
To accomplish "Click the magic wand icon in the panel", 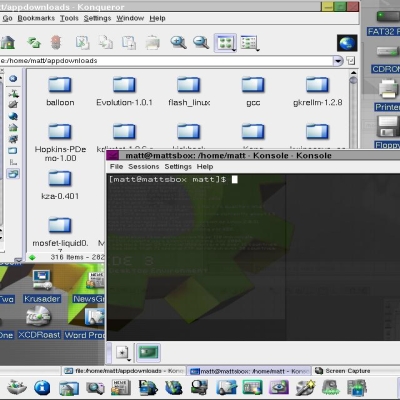I will [x=305, y=388].
